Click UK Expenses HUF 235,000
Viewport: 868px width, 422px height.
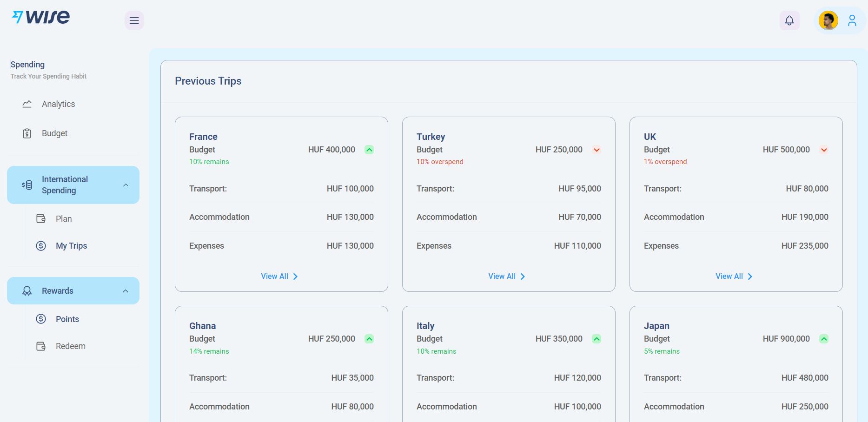805,246
